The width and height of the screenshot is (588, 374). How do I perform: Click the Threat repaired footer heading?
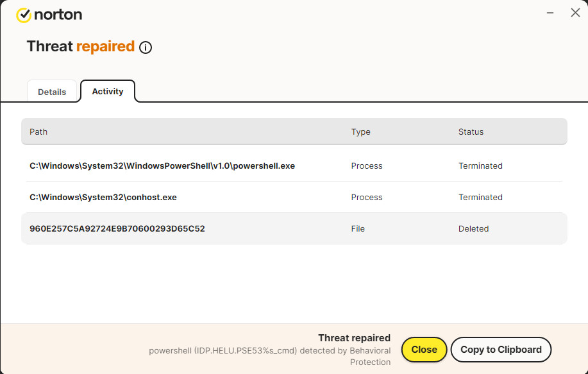354,338
